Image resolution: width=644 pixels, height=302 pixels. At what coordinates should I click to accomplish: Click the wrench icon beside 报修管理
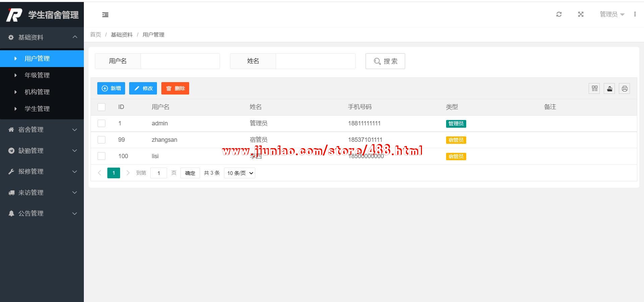pos(11,172)
